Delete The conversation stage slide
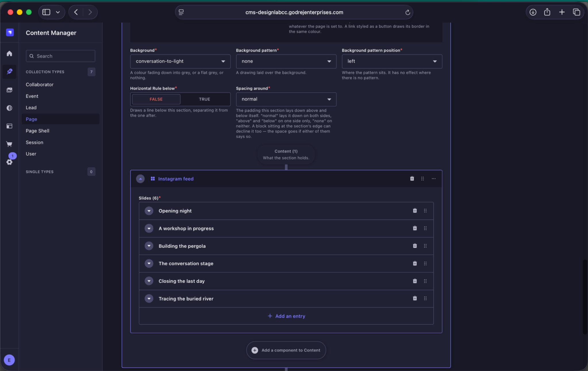Viewport: 588px width, 371px height. coord(415,263)
